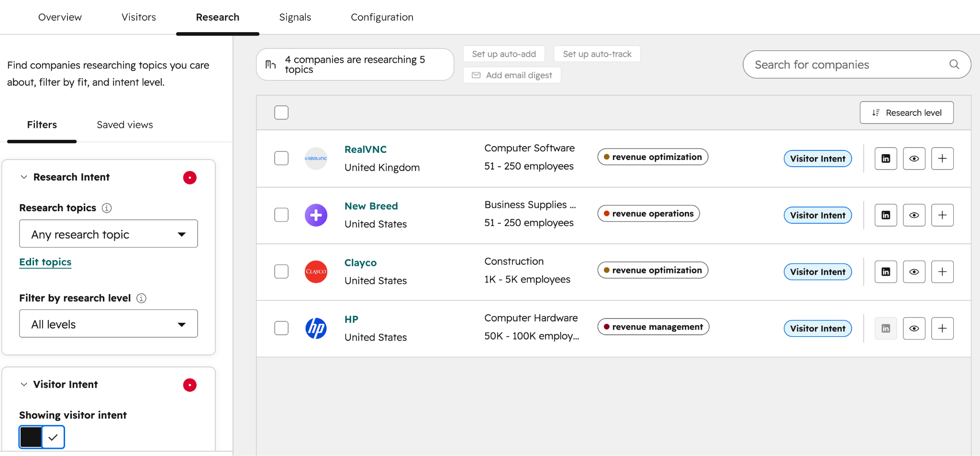Click New Breed Visitor Intent badge

[x=818, y=215]
